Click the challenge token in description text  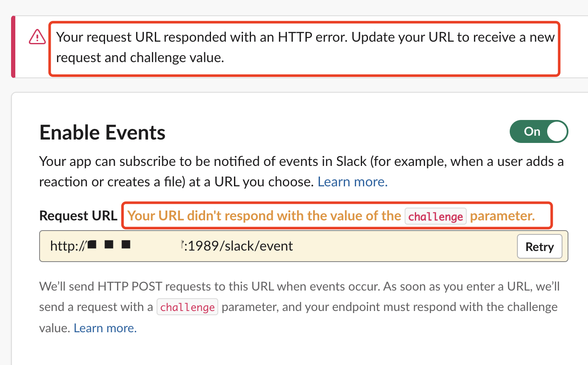pyautogui.click(x=187, y=306)
